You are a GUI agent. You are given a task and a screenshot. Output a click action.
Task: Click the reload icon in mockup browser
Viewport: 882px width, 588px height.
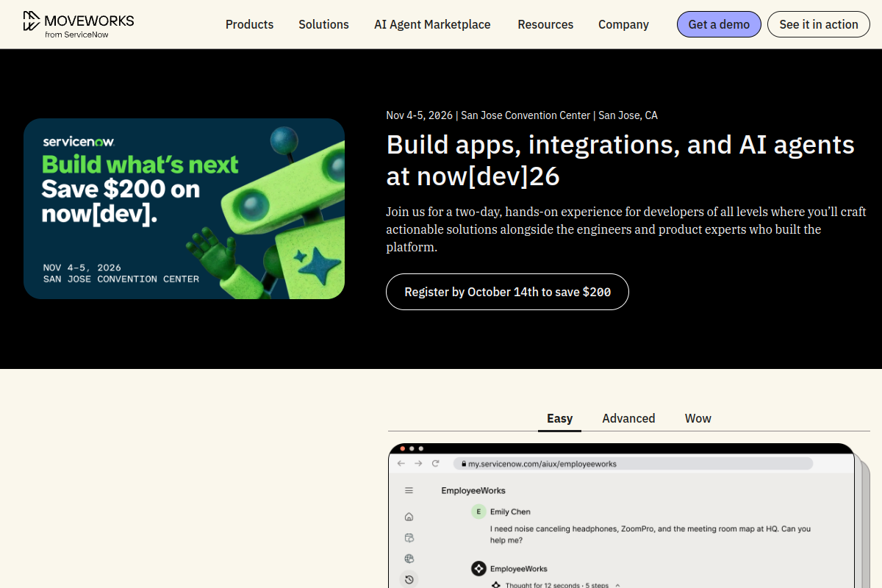(435, 464)
